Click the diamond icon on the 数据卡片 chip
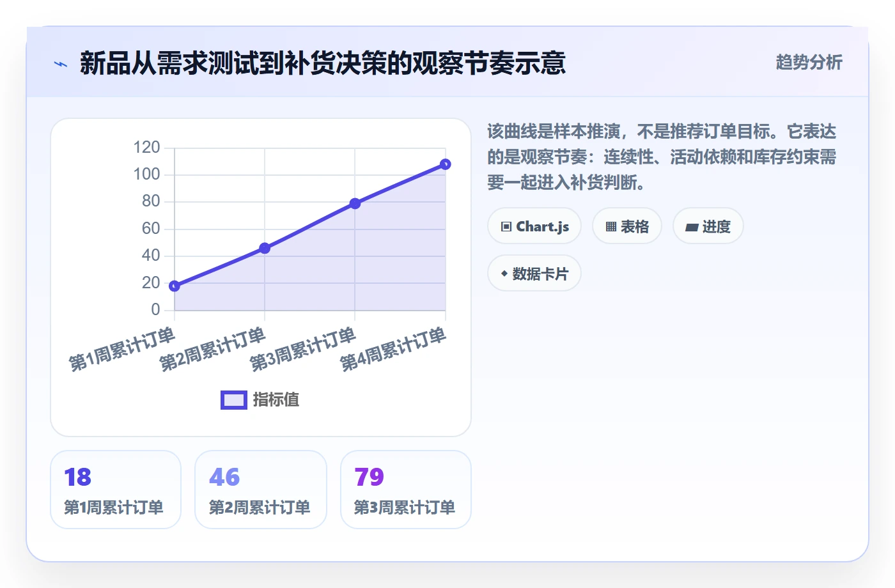895x588 pixels. (x=504, y=274)
